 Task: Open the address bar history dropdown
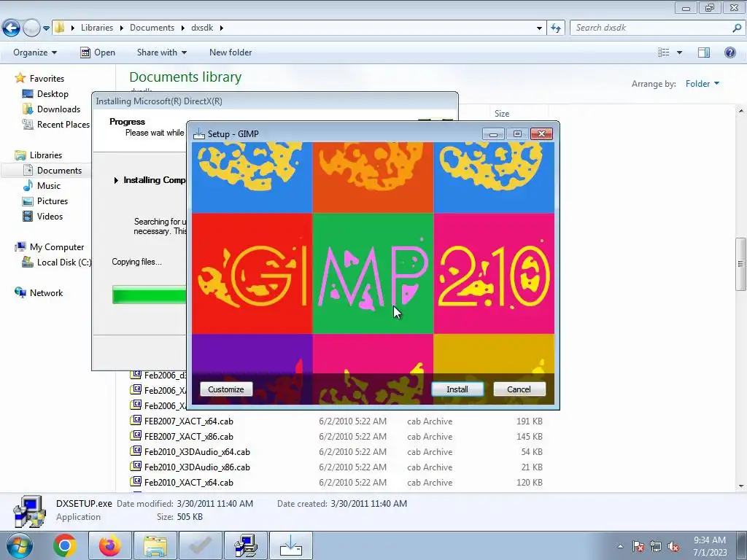click(539, 28)
